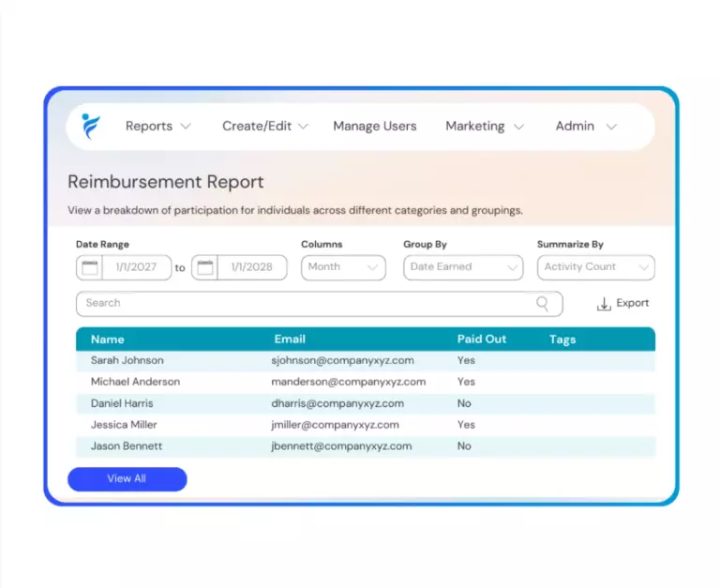Click email jmiller@companyxyz.com
Image resolution: width=720 pixels, height=588 pixels.
(x=336, y=425)
